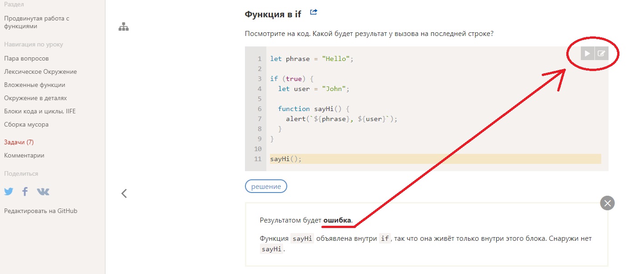644x274 pixels.
Task: Jump to "Блоки кода и циклы, IIFE"
Action: (40, 111)
